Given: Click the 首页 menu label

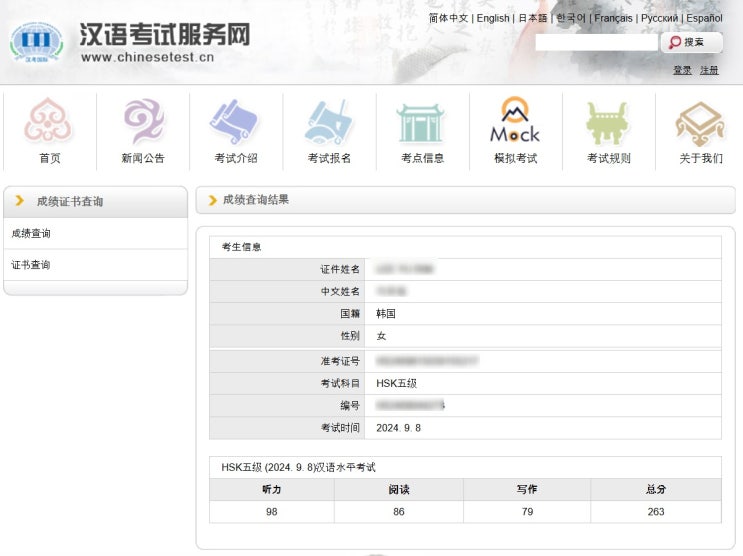Looking at the screenshot, I should click(x=49, y=158).
